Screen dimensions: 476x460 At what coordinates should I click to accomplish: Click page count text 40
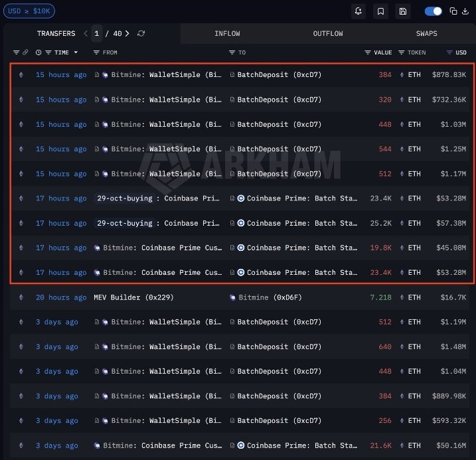click(x=118, y=33)
